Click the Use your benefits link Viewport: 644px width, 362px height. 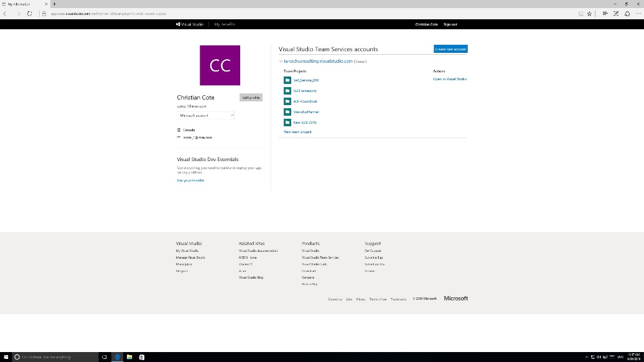point(190,180)
